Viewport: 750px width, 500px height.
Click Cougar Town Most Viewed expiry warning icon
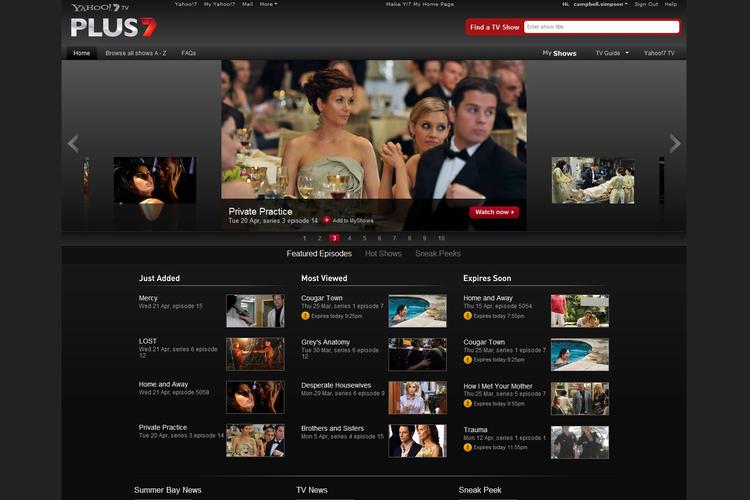305,316
